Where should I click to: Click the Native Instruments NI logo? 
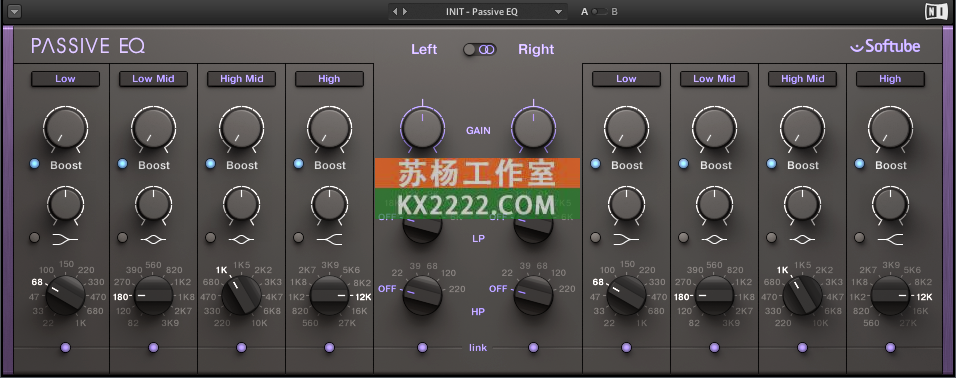936,12
